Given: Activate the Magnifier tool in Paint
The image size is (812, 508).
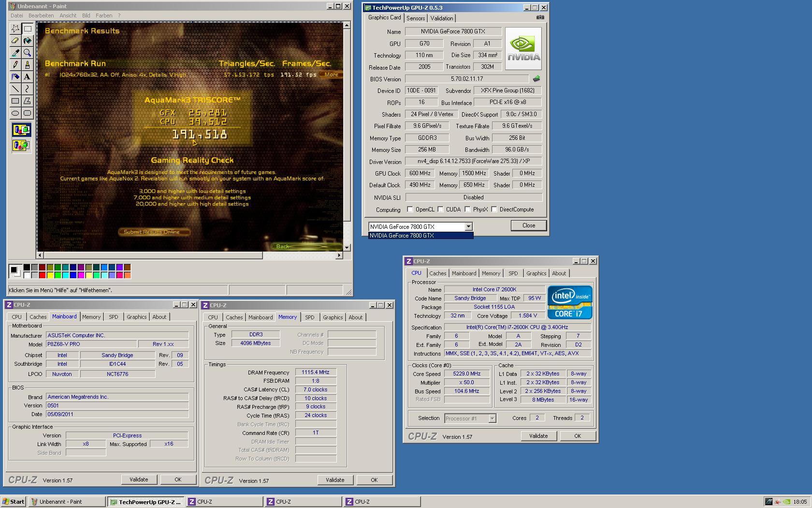Looking at the screenshot, I should [x=28, y=53].
